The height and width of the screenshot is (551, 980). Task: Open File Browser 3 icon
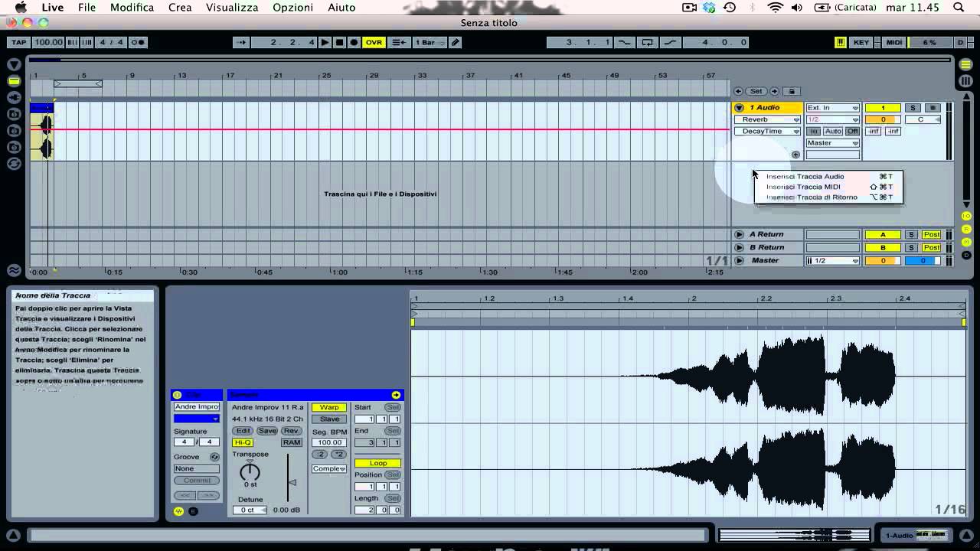14,147
